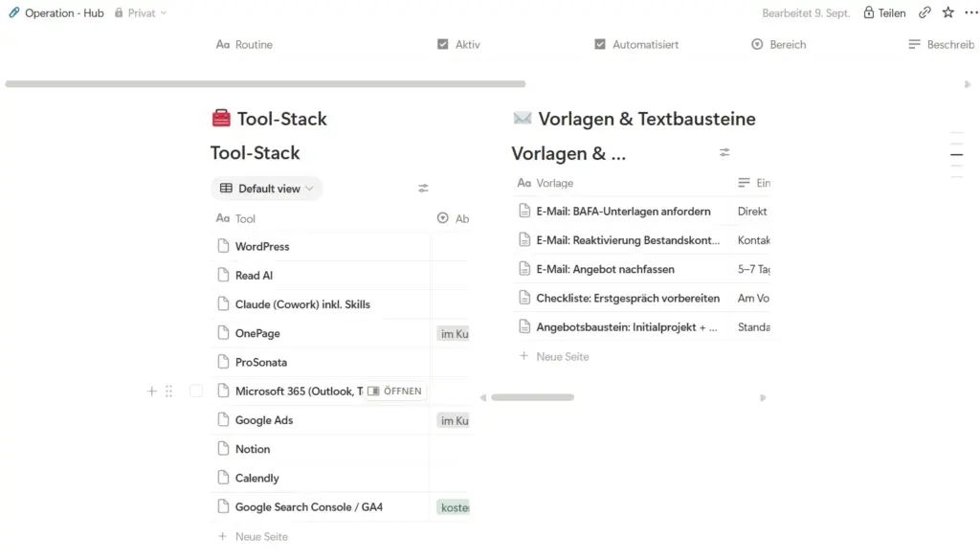
Task: Open the WordPress page
Action: pyautogui.click(x=262, y=246)
